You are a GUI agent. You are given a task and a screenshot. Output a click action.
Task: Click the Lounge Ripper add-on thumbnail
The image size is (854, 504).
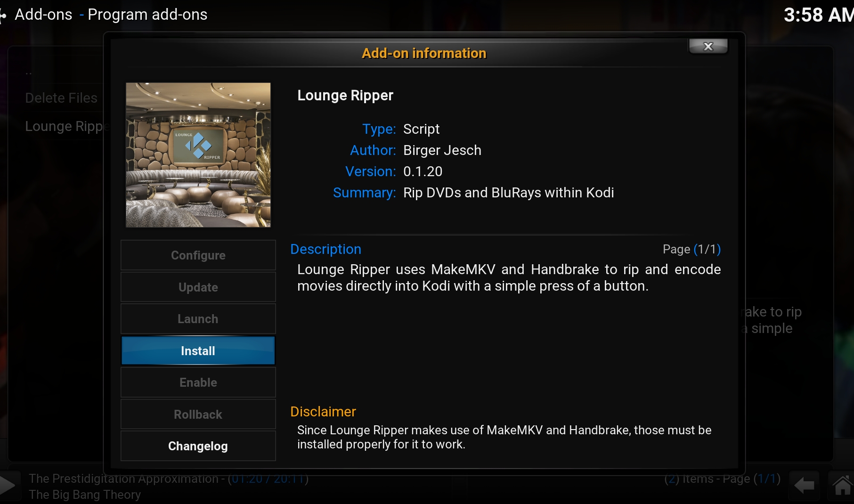(198, 155)
